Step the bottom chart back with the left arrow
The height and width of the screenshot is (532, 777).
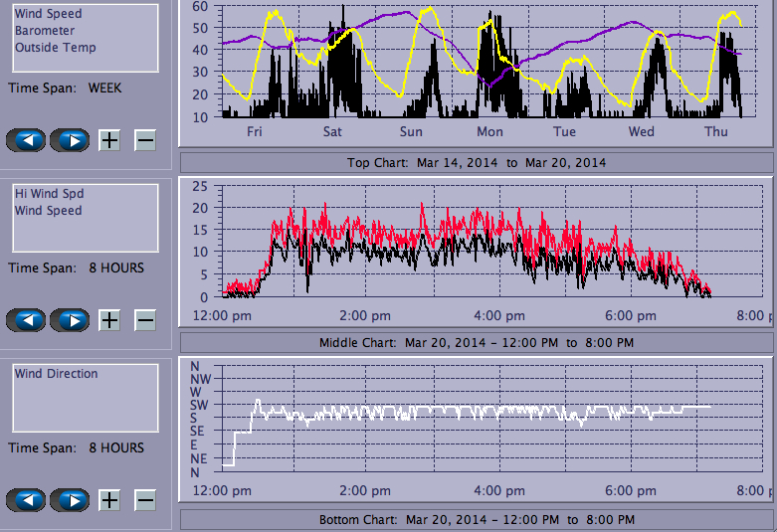26,500
